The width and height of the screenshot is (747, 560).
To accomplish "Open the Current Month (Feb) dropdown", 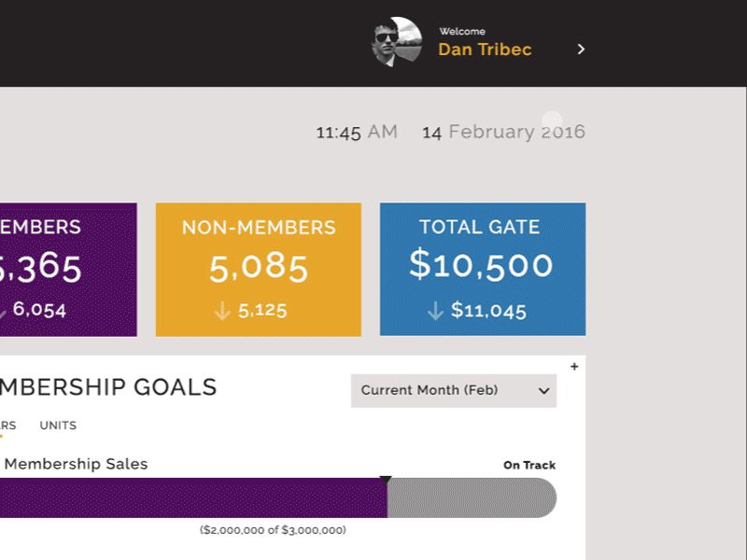I will tap(453, 390).
